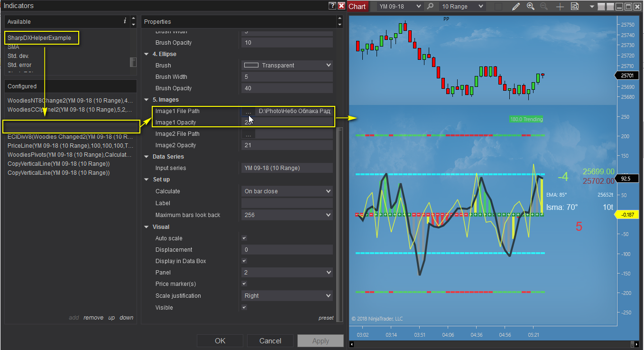
Task: Click the chart horizontal scrollbar track
Action: tap(492, 344)
